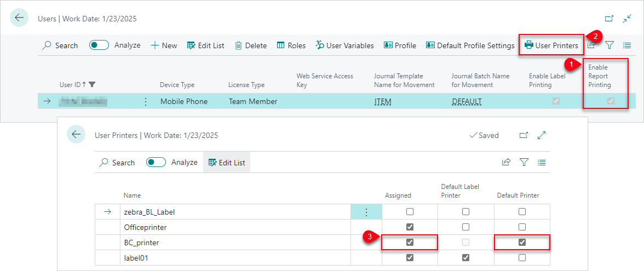Screen dimensions: 644x271
Task: Open User Printers page in new window
Action: click(524, 135)
